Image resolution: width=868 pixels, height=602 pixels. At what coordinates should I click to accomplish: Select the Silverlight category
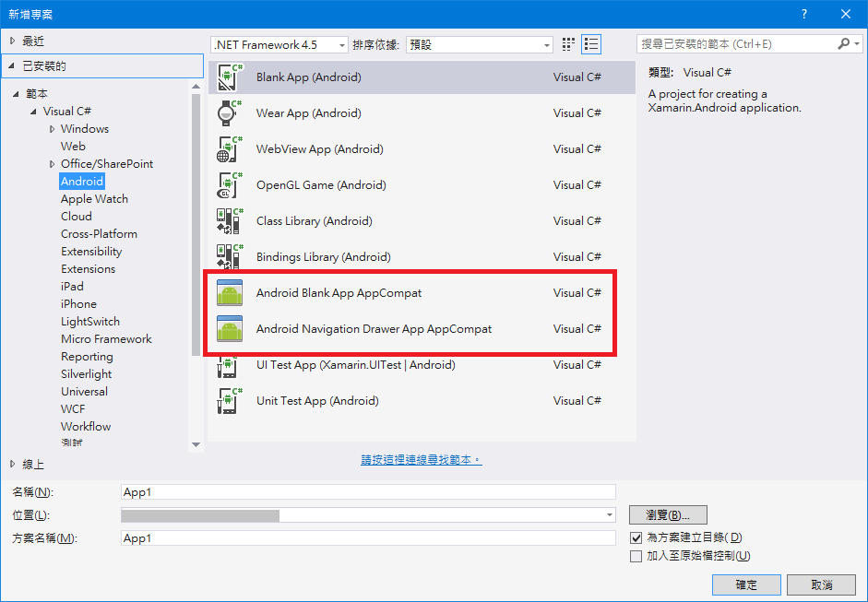click(x=87, y=374)
